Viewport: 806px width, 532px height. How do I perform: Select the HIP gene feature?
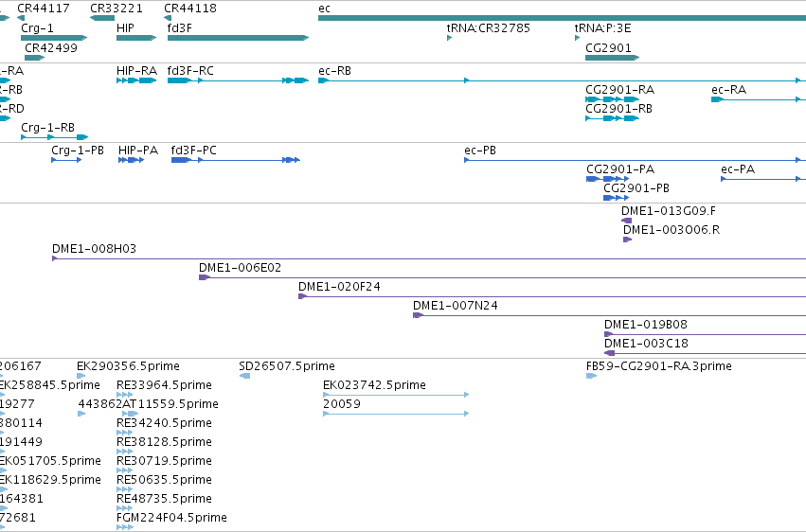136,38
